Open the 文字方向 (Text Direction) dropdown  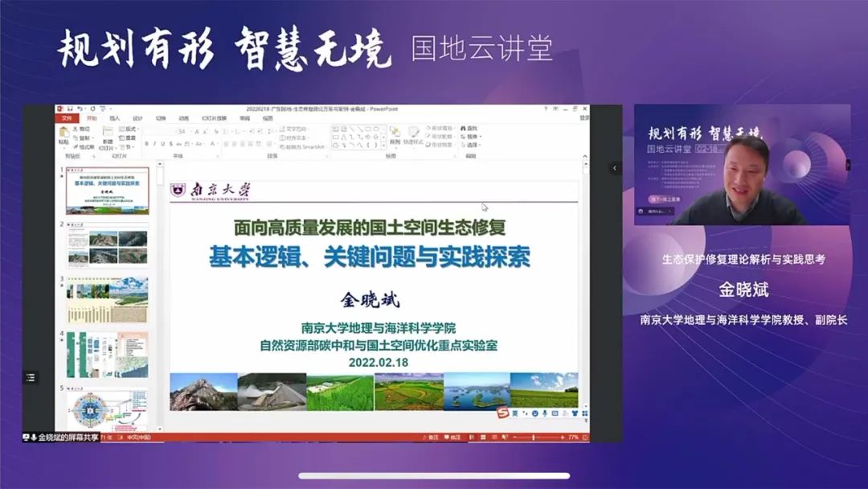(x=293, y=129)
